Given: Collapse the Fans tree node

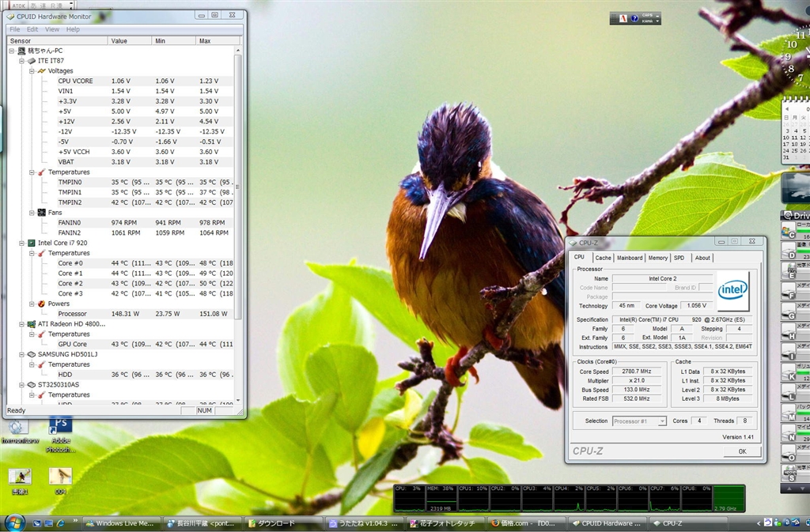Looking at the screenshot, I should 32,213.
